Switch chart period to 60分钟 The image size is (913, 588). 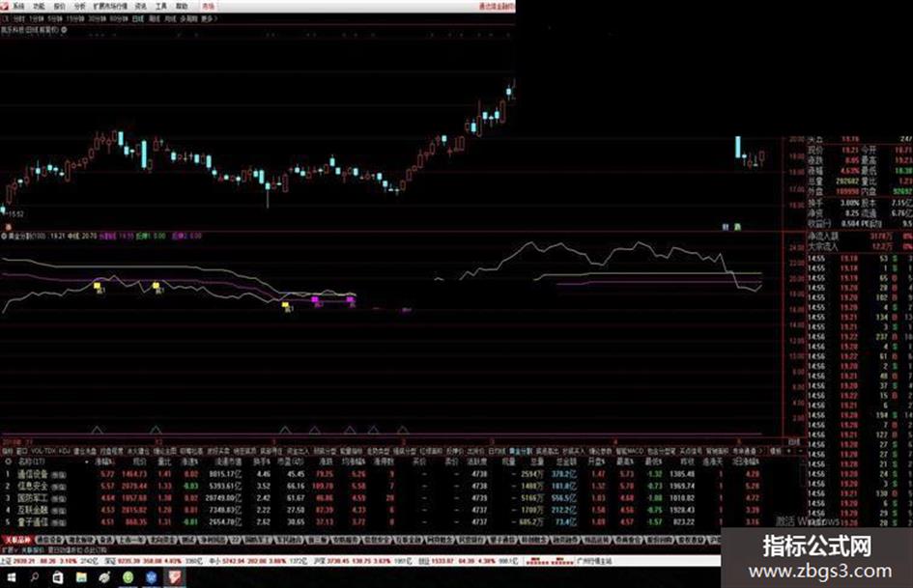[119, 18]
